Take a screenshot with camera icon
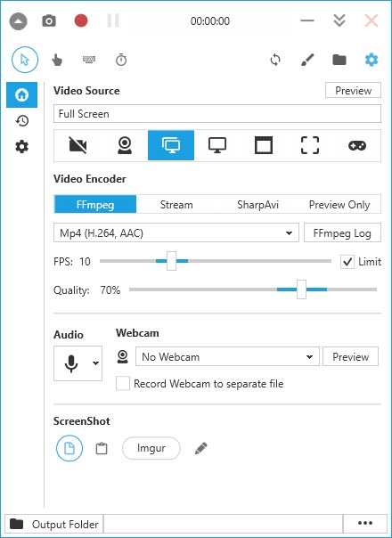The width and height of the screenshot is (392, 538). (49, 20)
